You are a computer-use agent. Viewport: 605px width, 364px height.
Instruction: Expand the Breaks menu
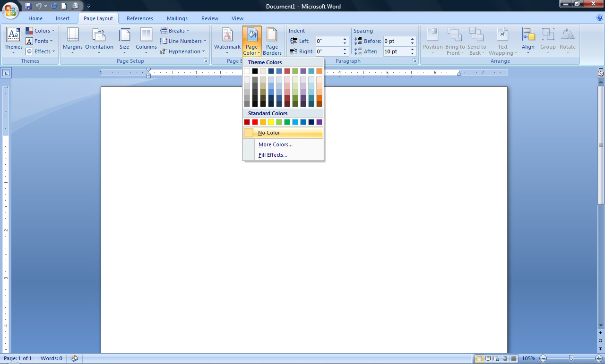coord(175,31)
